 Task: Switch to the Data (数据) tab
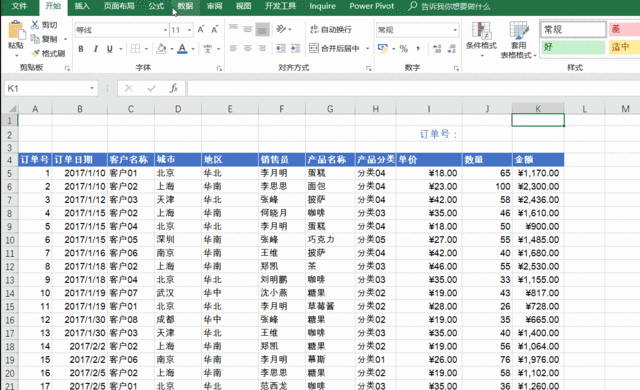185,6
